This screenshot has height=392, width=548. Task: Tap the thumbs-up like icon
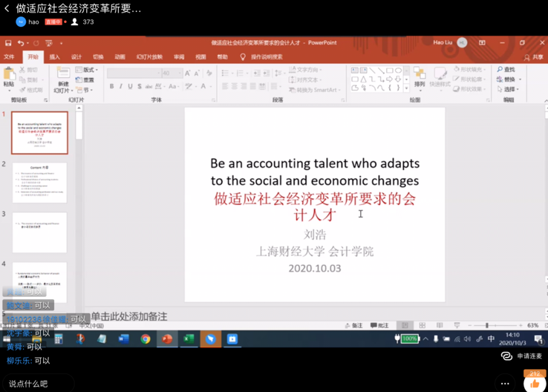pos(535,383)
